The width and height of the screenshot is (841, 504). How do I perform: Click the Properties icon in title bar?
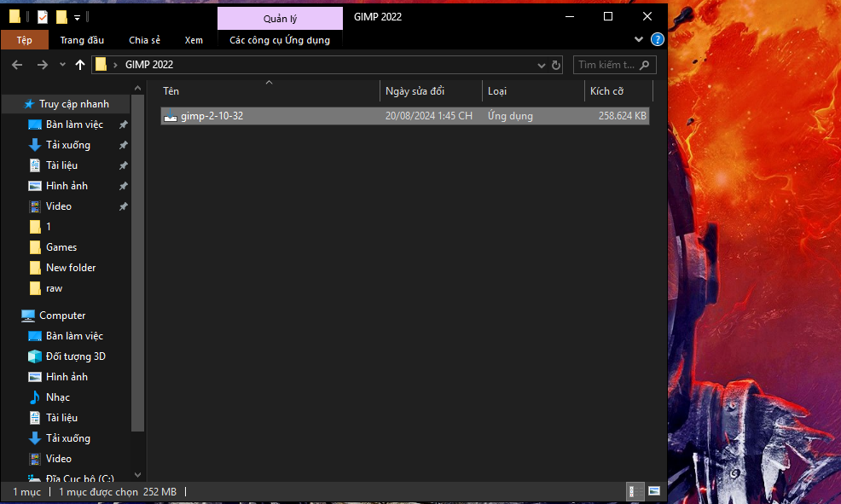click(43, 17)
